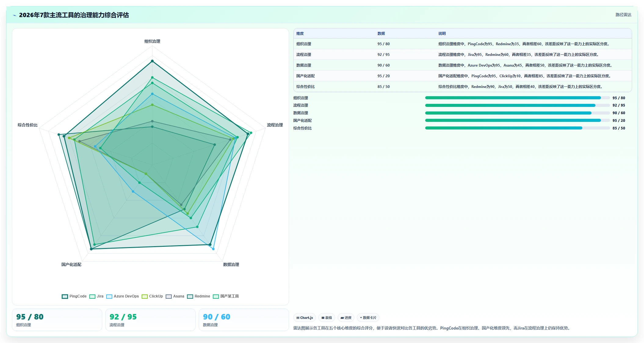Toggle Azure DevOps legend swatch

coord(109,296)
